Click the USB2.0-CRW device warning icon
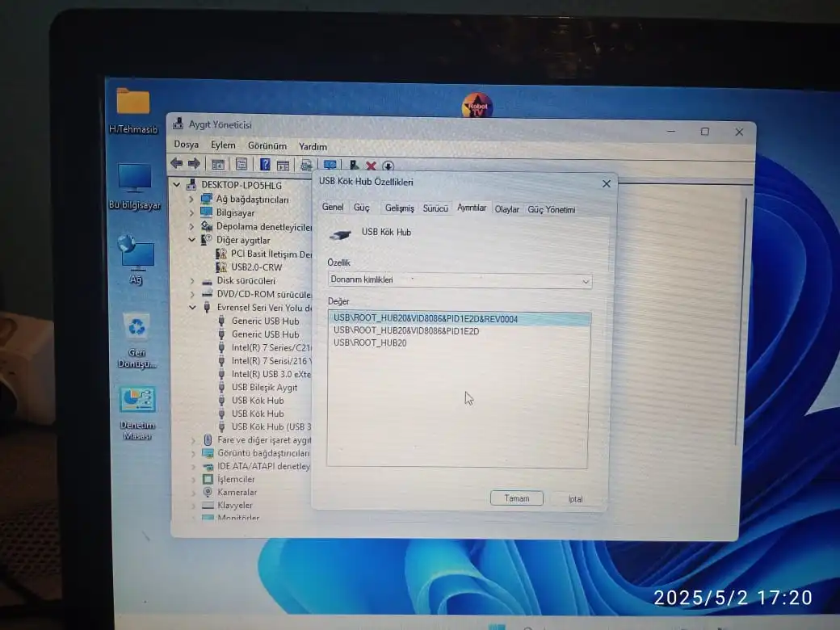 click(x=220, y=267)
